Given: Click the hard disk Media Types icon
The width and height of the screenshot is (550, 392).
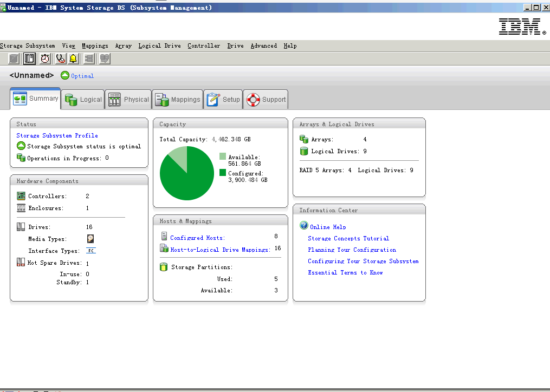Looking at the screenshot, I should (90, 239).
